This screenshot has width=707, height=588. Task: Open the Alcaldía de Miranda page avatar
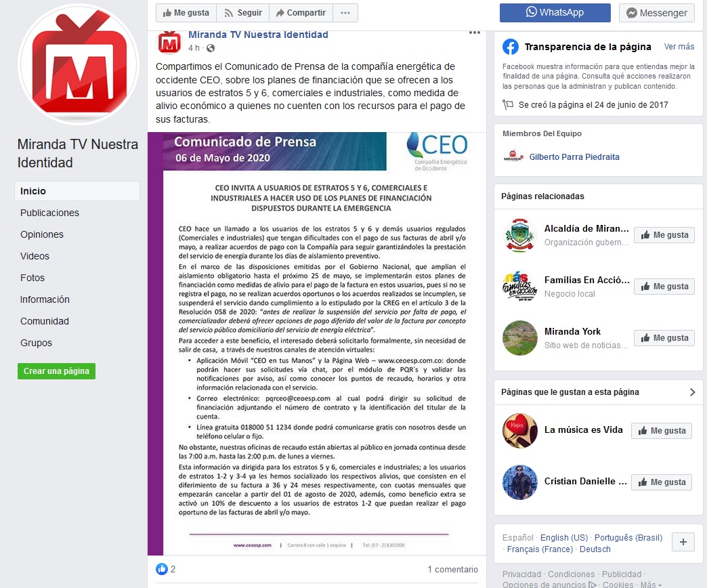pos(520,235)
